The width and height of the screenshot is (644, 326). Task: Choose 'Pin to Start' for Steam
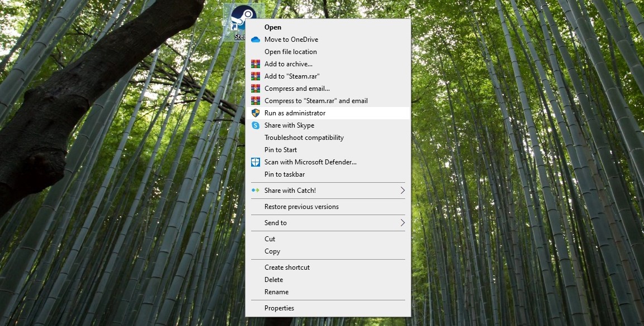pos(280,149)
